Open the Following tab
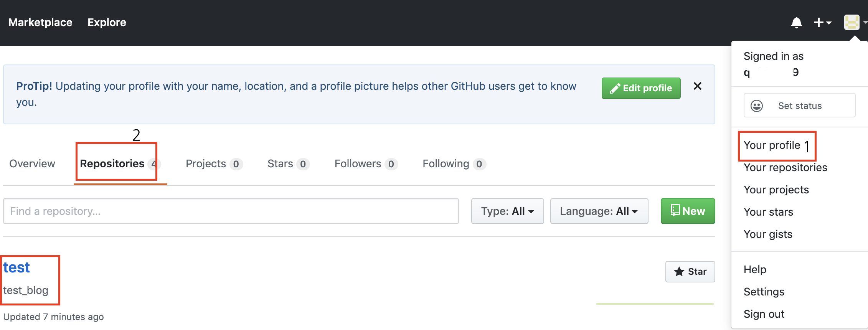The image size is (868, 330). pos(454,164)
